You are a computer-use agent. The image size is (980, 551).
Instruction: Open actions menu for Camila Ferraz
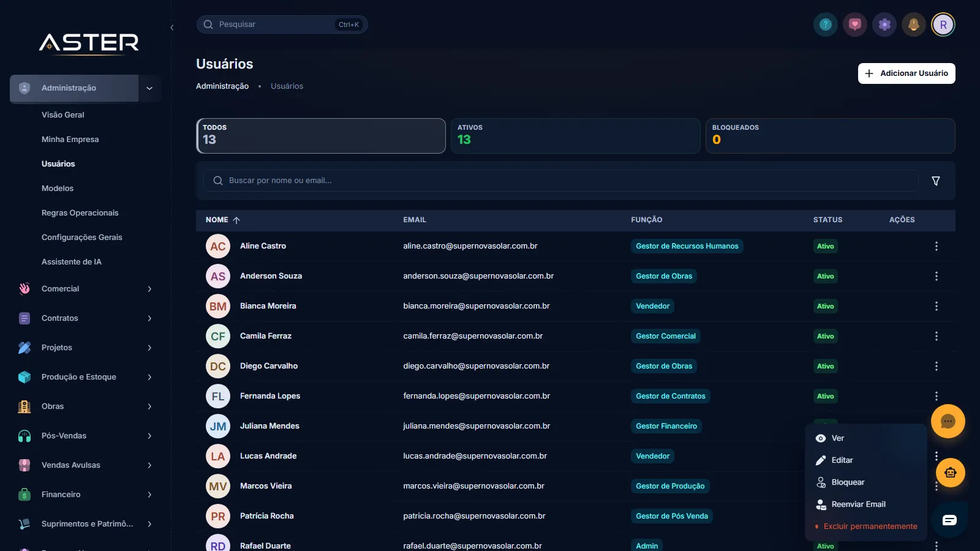[x=936, y=336]
